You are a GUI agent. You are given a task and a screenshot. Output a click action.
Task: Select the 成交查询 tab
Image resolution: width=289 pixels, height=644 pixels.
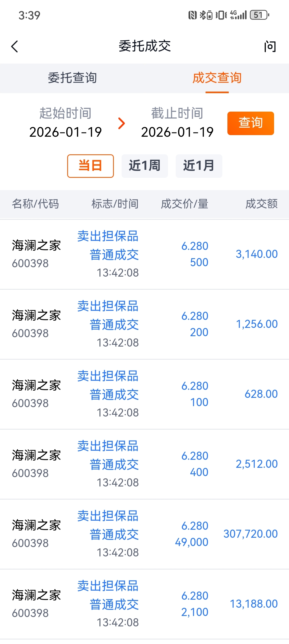pos(217,78)
